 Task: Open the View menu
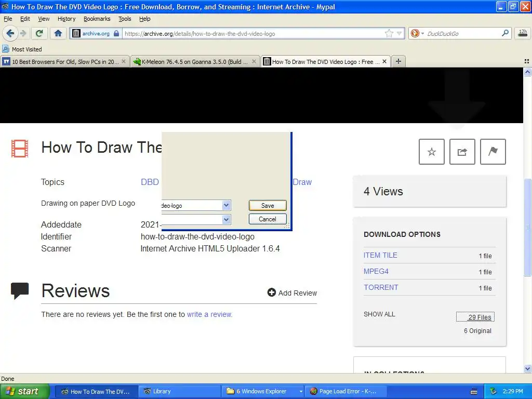tap(44, 19)
